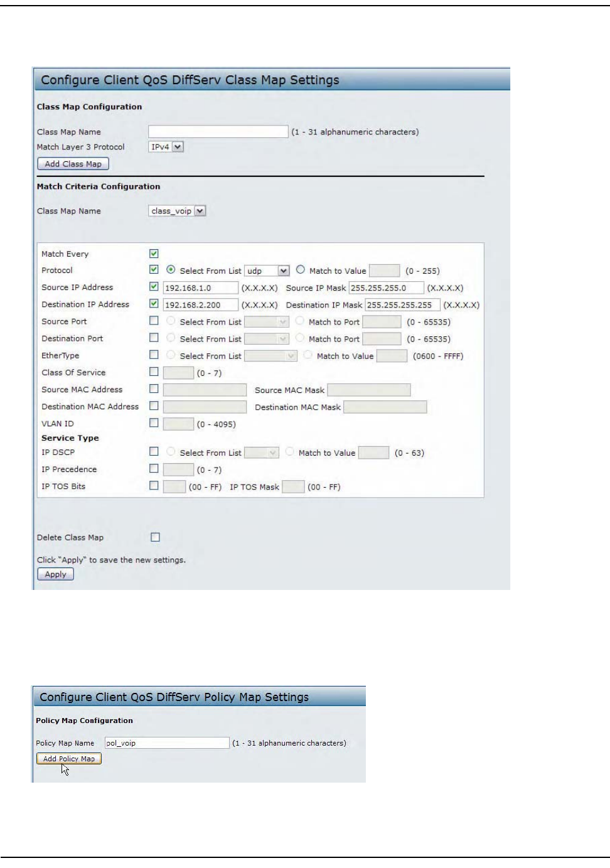Click Apply to save class map settings
This screenshot has width=610, height=868.
tap(56, 574)
